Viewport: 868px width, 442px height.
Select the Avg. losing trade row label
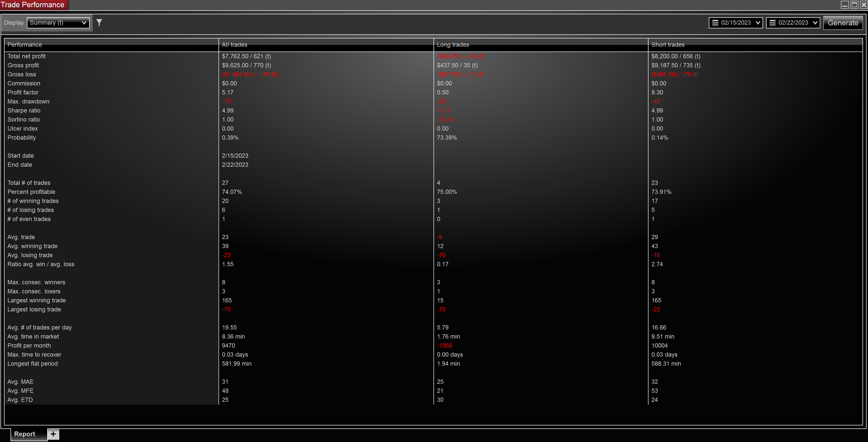(30, 255)
